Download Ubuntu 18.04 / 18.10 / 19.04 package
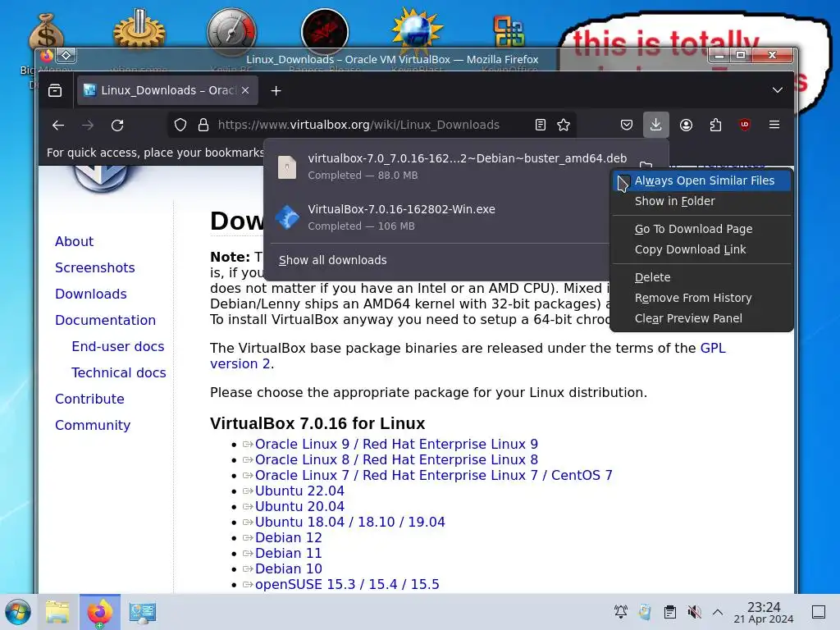 (x=349, y=522)
